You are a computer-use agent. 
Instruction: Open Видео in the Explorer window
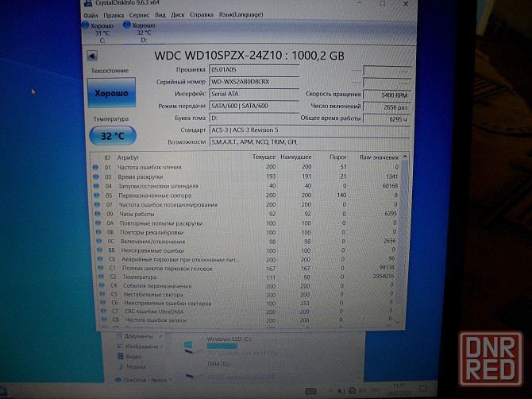tap(133, 357)
